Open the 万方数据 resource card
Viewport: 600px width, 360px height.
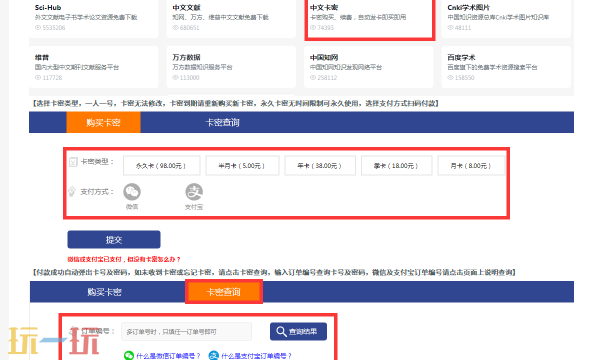coord(231,67)
